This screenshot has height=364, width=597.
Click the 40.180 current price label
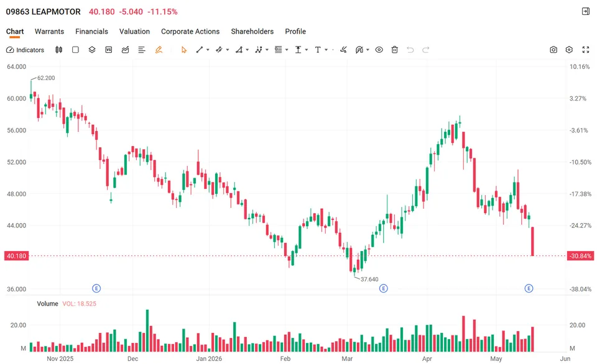(x=17, y=256)
